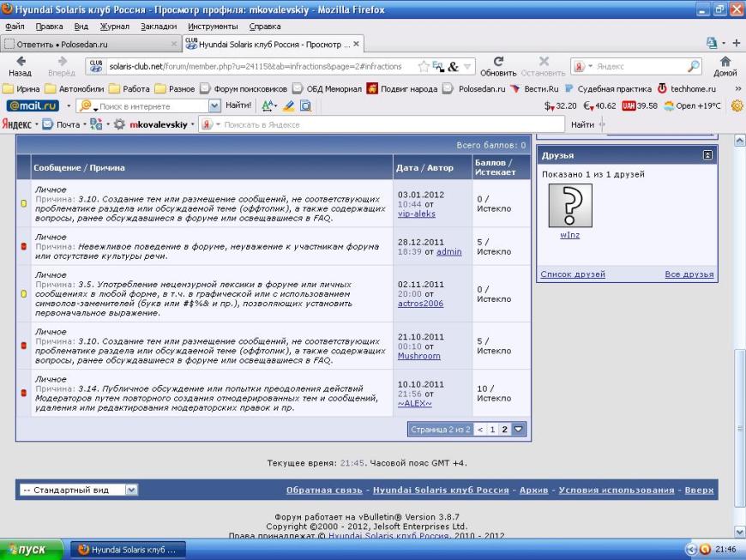Screen dimensions: 746x560
Task: Open vip-aleks author profile link
Action: tap(417, 214)
